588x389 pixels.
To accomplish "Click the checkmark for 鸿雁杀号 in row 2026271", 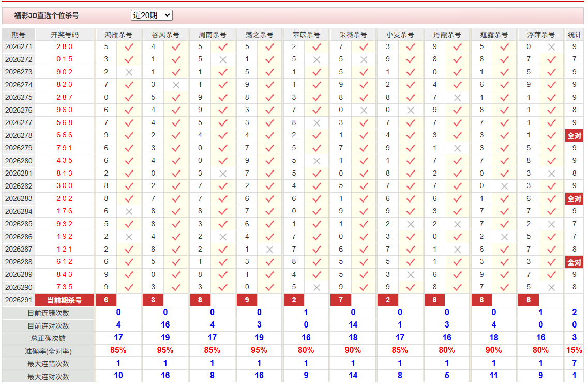I will (x=129, y=47).
